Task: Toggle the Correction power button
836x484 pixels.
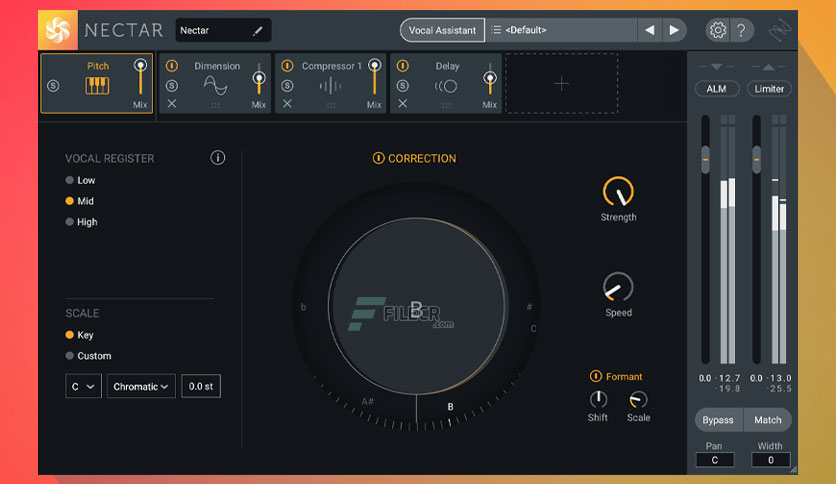Action: point(378,158)
